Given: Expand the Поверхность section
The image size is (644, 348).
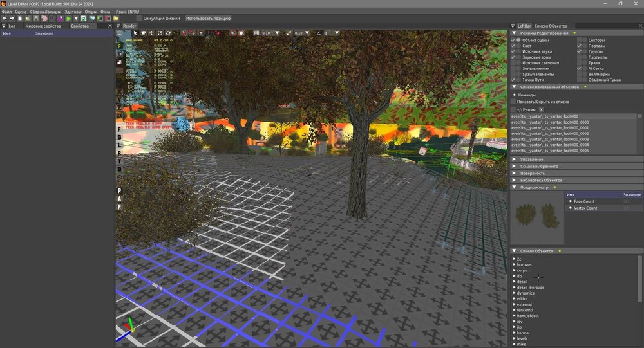Looking at the screenshot, I should point(514,173).
